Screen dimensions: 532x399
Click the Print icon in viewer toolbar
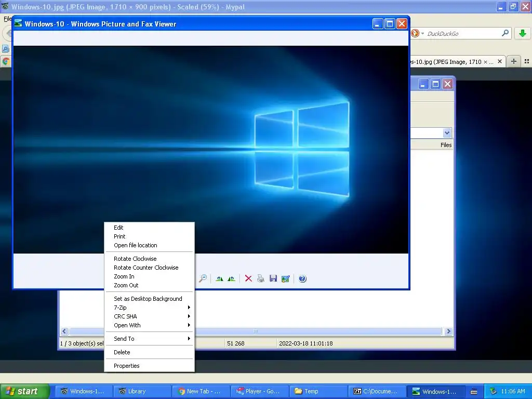click(261, 278)
